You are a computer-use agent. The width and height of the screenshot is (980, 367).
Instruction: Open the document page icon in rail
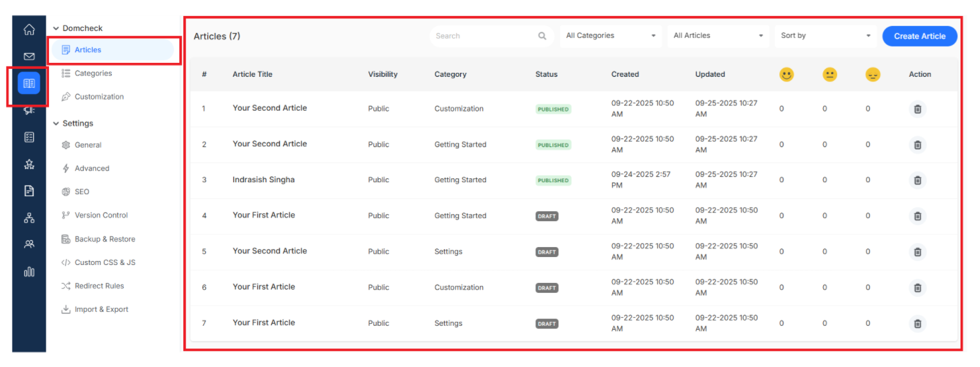[x=29, y=191]
